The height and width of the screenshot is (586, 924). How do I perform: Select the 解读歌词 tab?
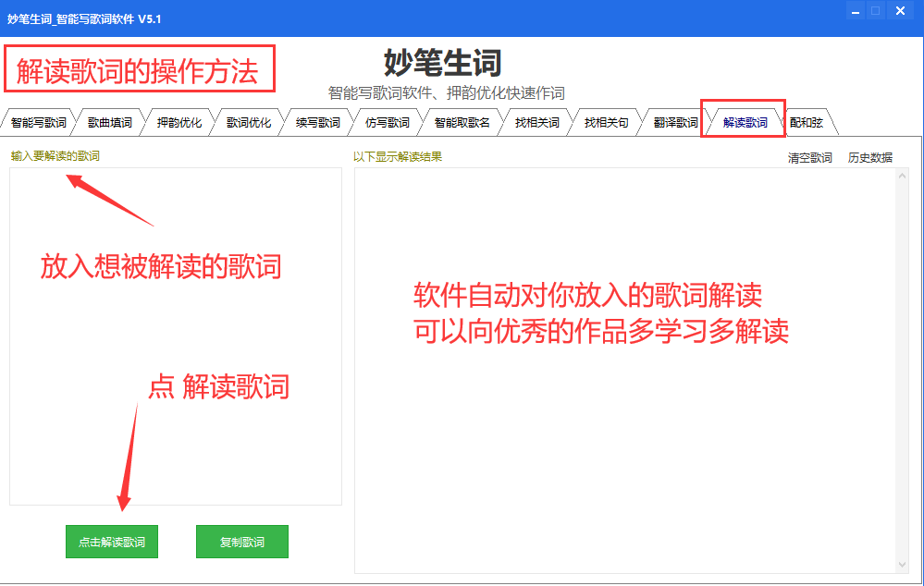click(x=745, y=123)
